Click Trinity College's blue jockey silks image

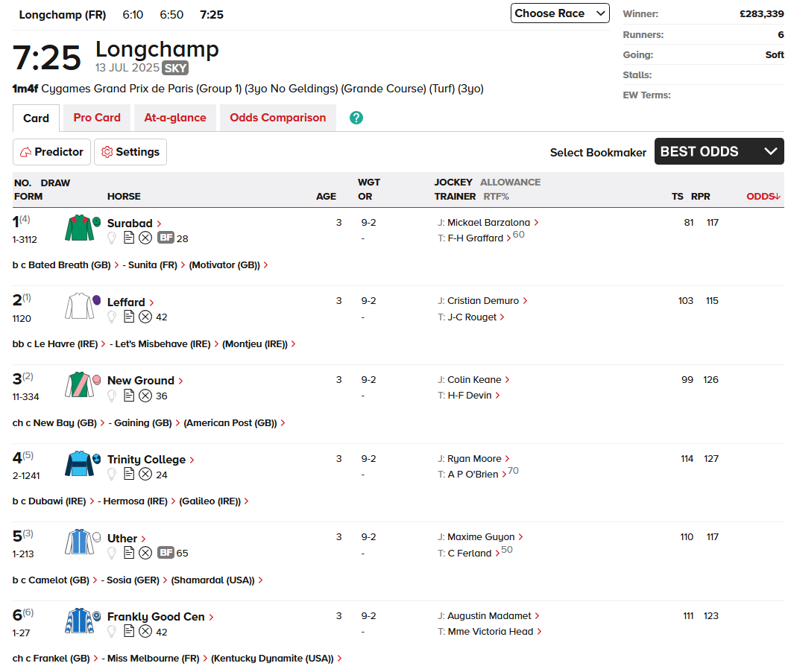click(x=80, y=464)
